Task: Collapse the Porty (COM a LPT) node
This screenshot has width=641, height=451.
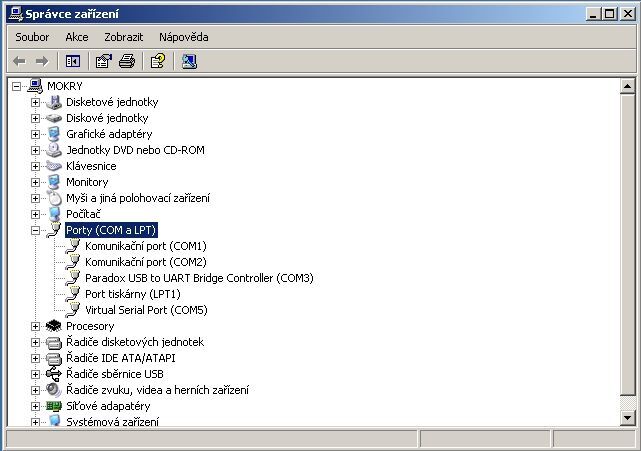Action: click(36, 230)
